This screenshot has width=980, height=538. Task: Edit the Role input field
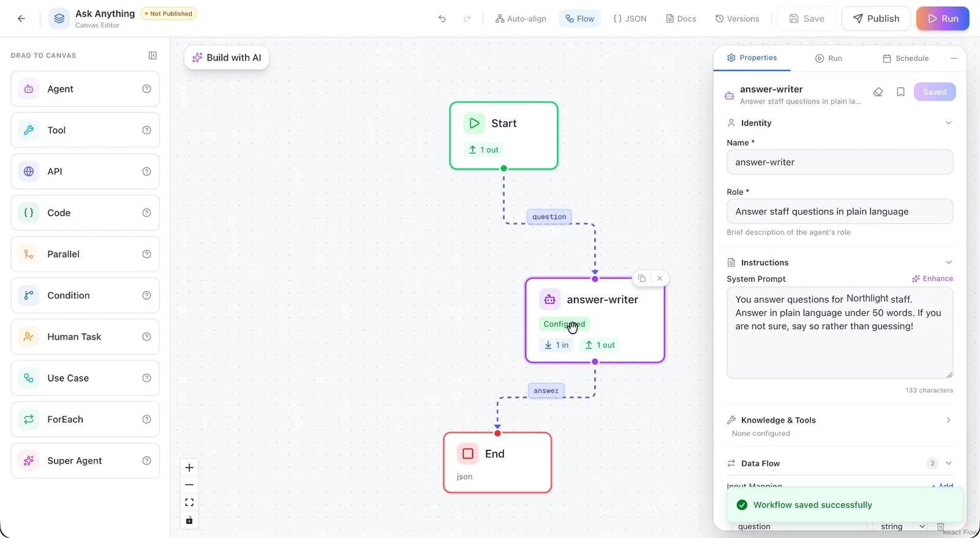point(840,211)
